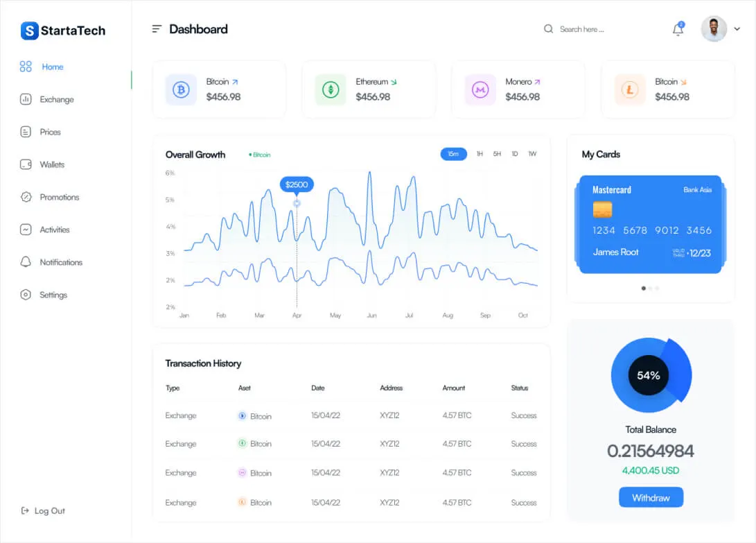Expand the profile dropdown chevron
The height and width of the screenshot is (543, 756).
click(737, 29)
